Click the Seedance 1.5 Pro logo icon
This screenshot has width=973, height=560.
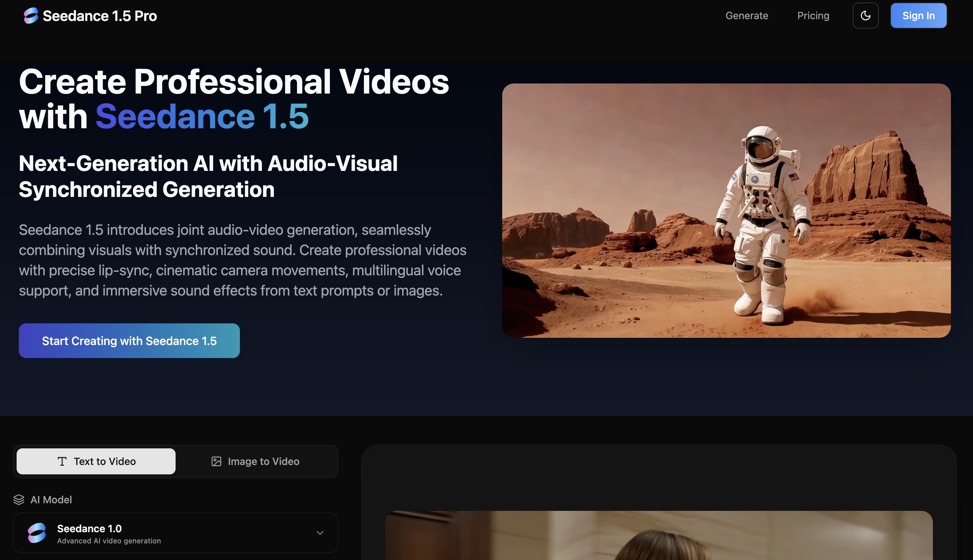click(31, 16)
